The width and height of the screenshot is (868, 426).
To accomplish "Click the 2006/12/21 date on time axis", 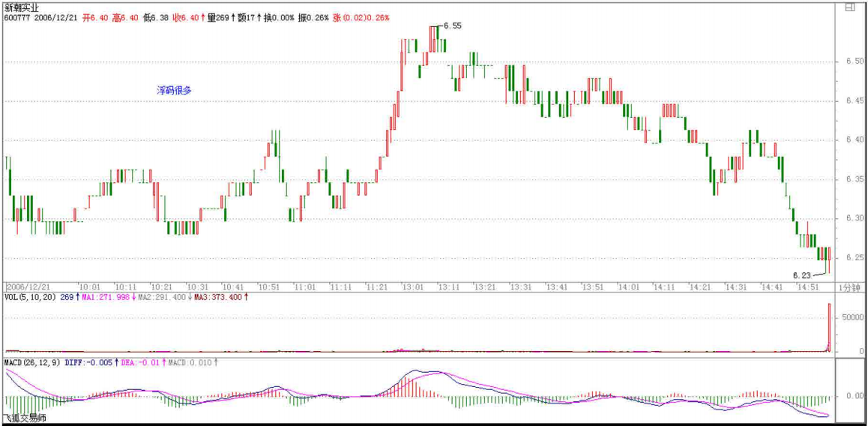I will (27, 287).
